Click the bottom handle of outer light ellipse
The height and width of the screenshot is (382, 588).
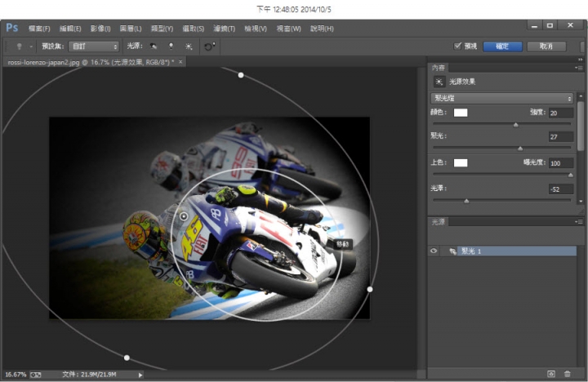127,358
